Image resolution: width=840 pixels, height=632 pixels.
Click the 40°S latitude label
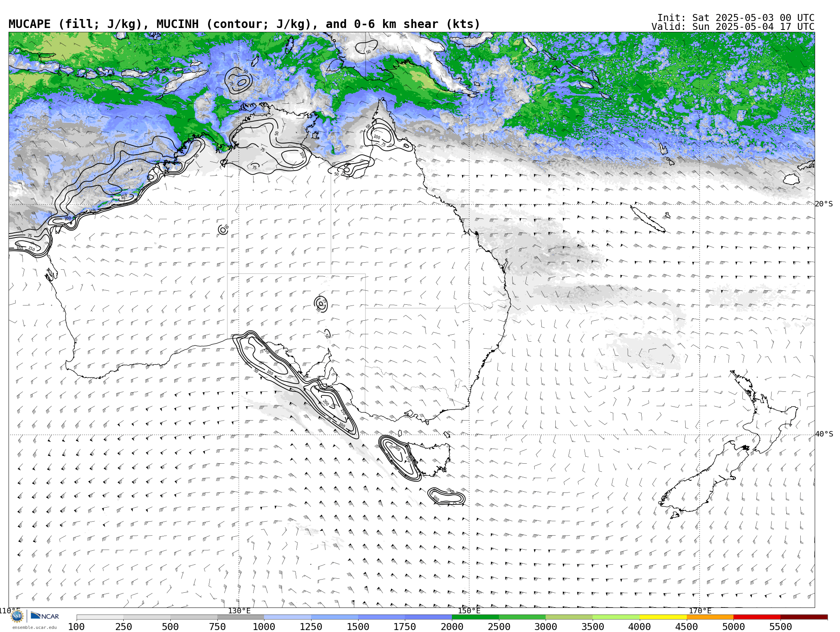point(824,434)
